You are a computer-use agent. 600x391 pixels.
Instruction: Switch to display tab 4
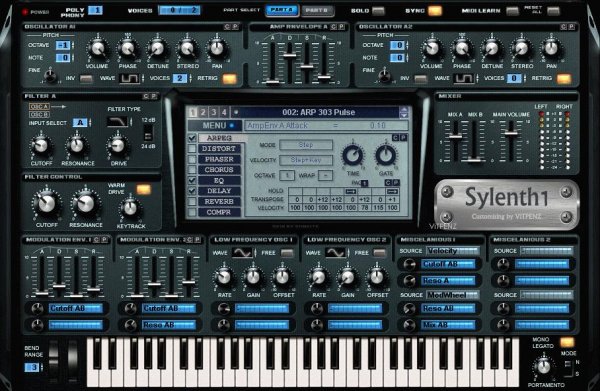[x=224, y=112]
